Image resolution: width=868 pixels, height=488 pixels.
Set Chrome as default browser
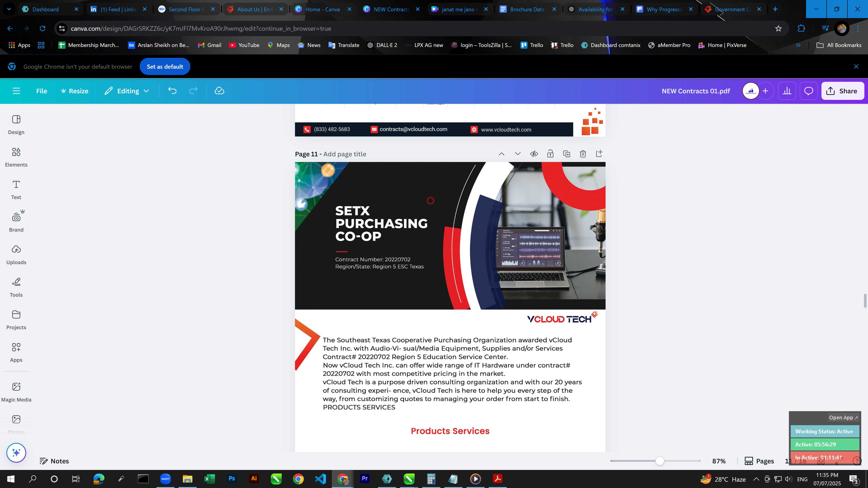(165, 67)
